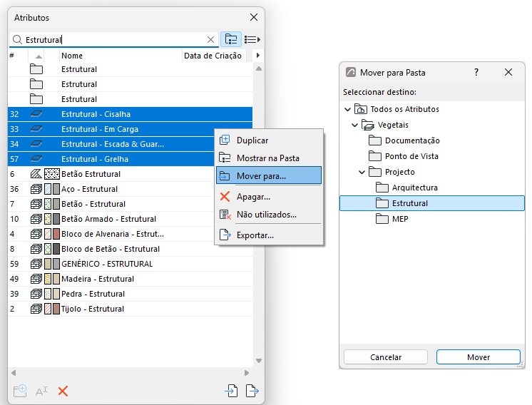The height and width of the screenshot is (405, 532).
Task: Click building material icon of GENÉRICO - ESTRUTURAL
Action: [36, 264]
